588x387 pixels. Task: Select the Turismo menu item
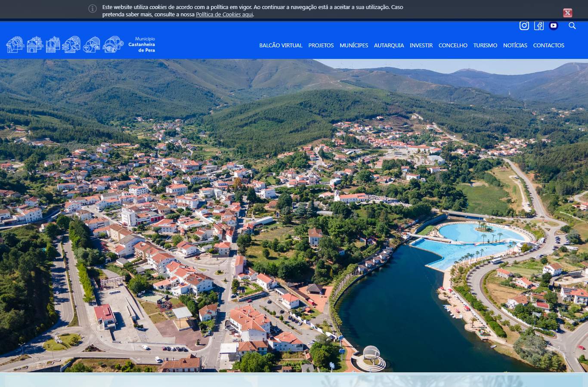[x=485, y=45]
